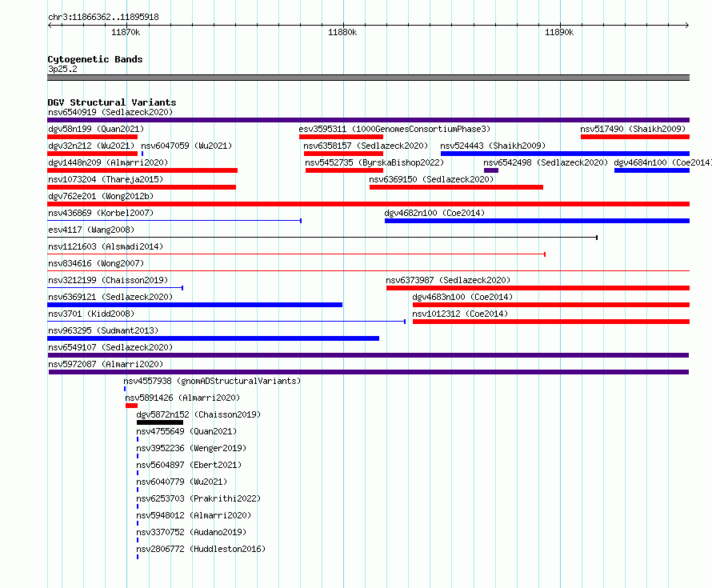Screen dimensions: 712x588
Task: Click the DGV Structural Variants track title
Action: point(112,102)
